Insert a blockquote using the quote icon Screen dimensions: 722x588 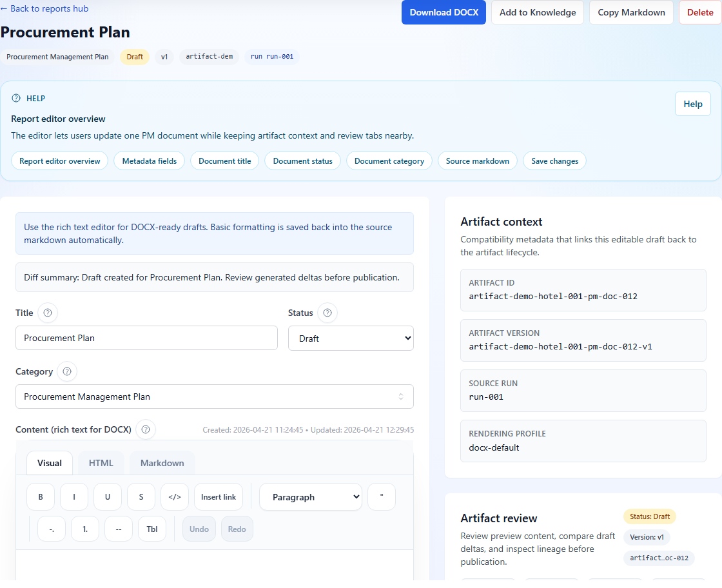381,496
